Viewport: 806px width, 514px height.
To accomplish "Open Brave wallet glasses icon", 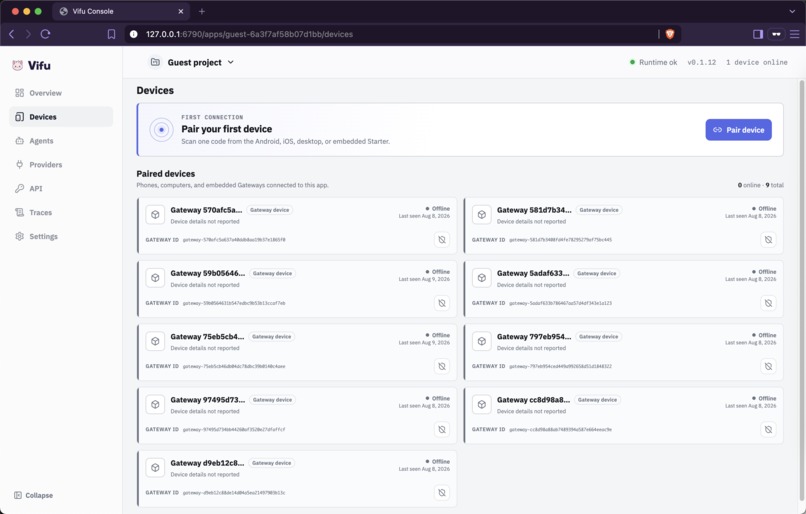I will (776, 34).
